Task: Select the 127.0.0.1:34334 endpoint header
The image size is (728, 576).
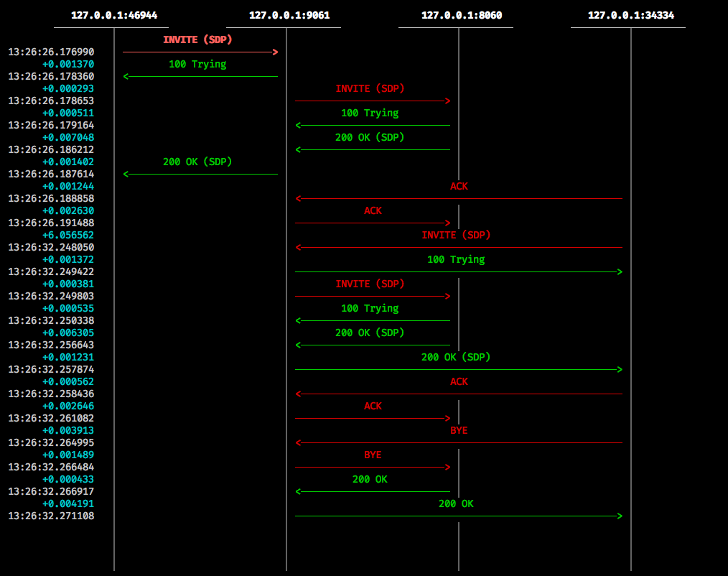Action: [631, 15]
